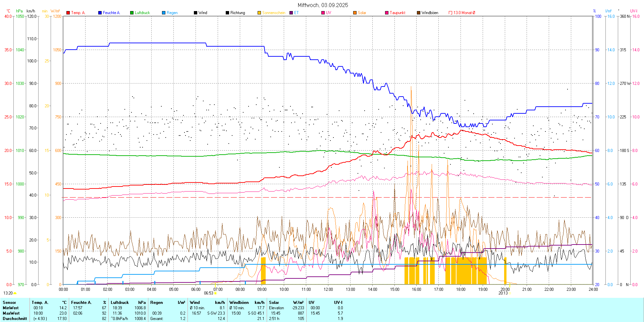Click the Taupunkt legend label
The height and width of the screenshot is (322, 644).
point(397,13)
